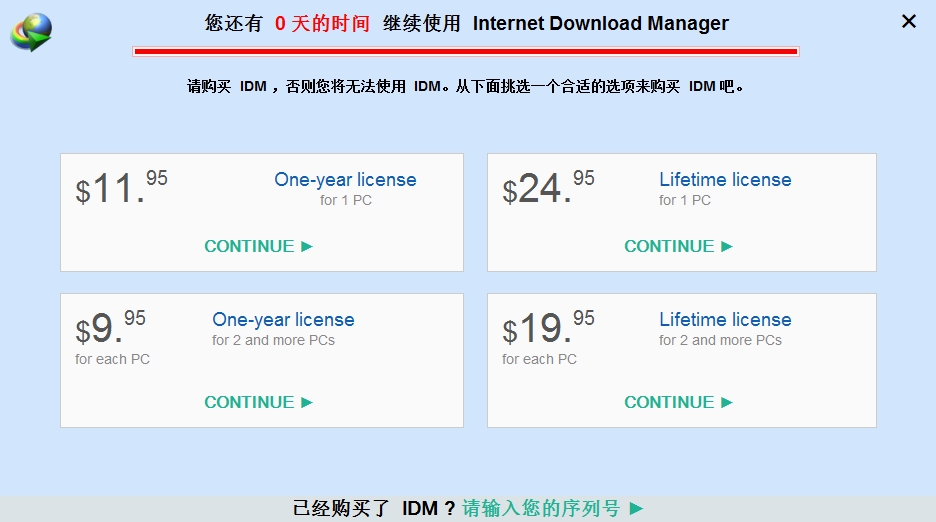Click the $24.95 price label
Screen dimensions: 936x522
[548, 188]
